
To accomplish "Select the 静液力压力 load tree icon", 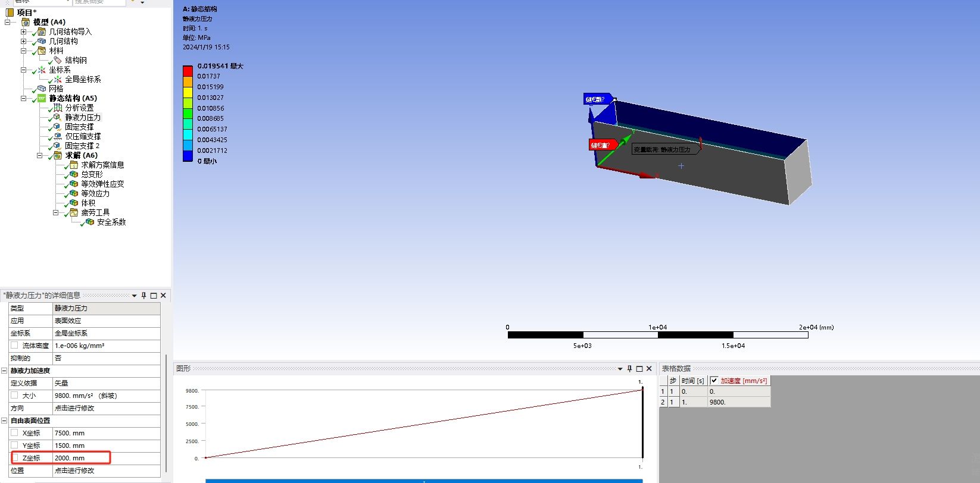I will click(58, 117).
